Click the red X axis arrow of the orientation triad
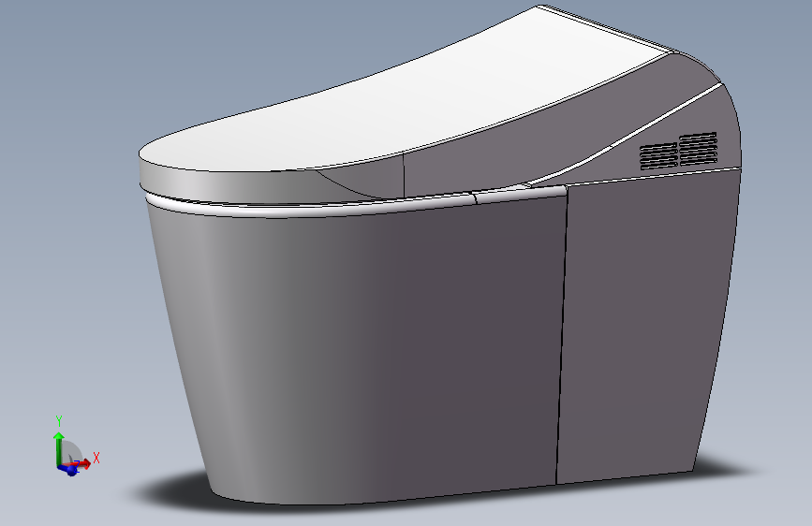The height and width of the screenshot is (526, 812). click(81, 463)
